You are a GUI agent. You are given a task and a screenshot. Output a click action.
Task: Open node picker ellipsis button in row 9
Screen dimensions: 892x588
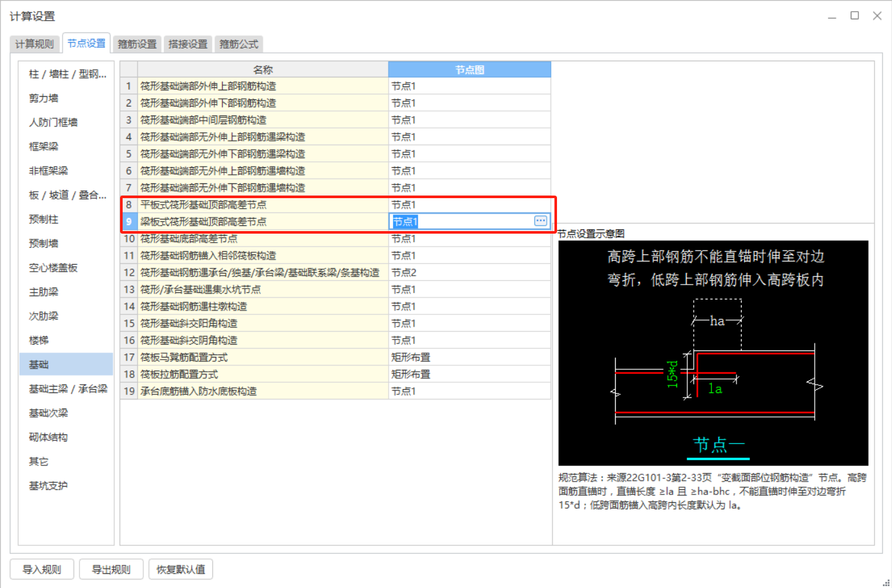click(x=541, y=221)
